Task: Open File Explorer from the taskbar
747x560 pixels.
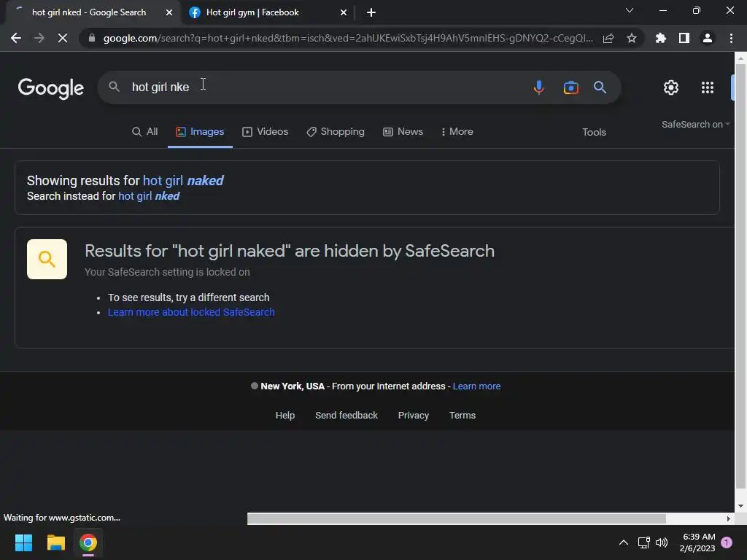Action: coord(55,542)
